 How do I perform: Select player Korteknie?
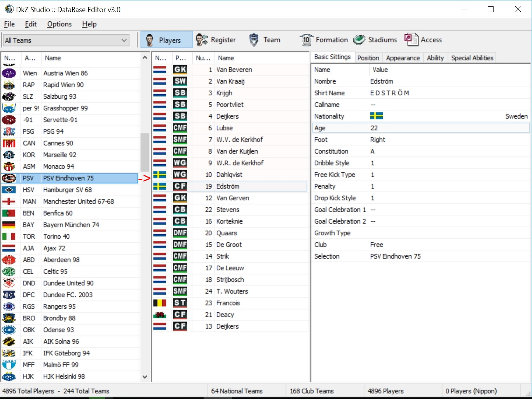230,221
